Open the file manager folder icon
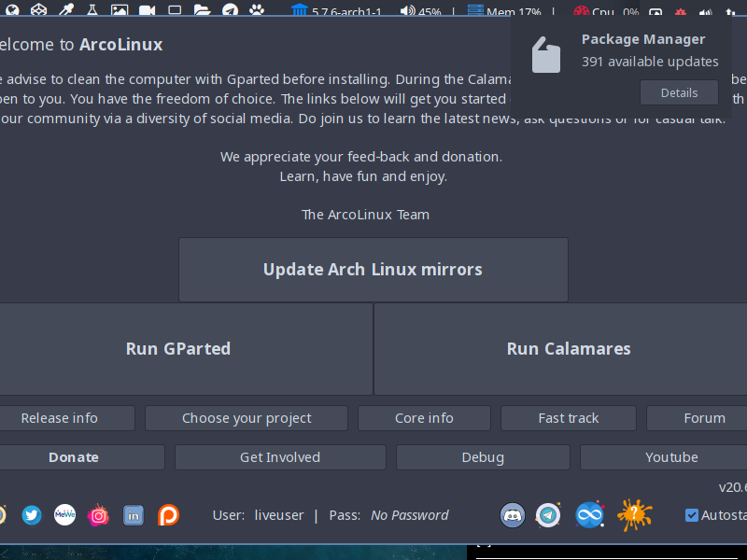Screen dimensions: 747x560 202,10
